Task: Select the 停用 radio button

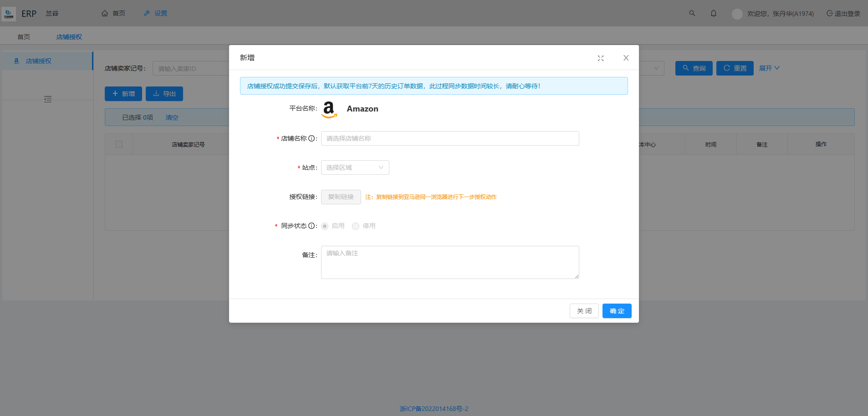Action: point(356,226)
